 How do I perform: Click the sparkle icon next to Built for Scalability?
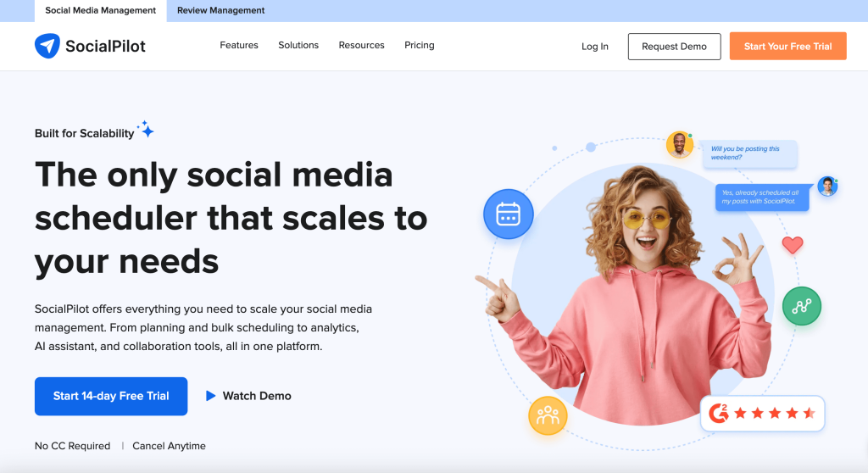tap(146, 129)
